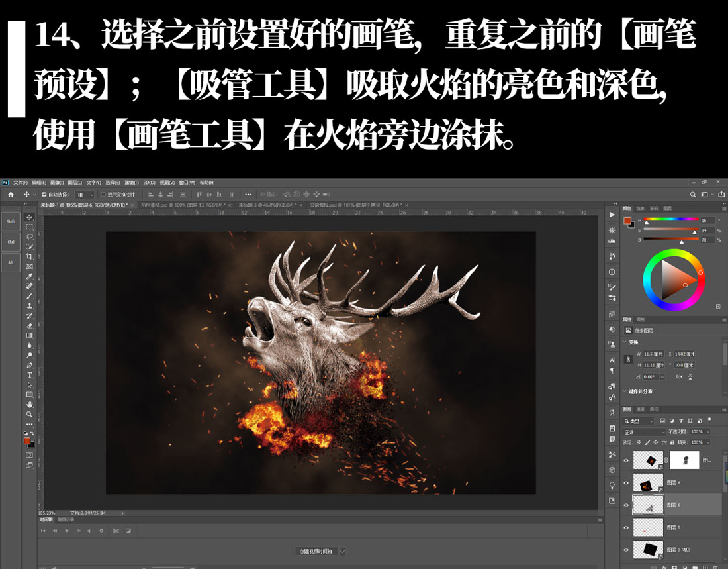The height and width of the screenshot is (569, 728).
Task: Switch to 所用素材.psd document tab
Action: pos(183,205)
